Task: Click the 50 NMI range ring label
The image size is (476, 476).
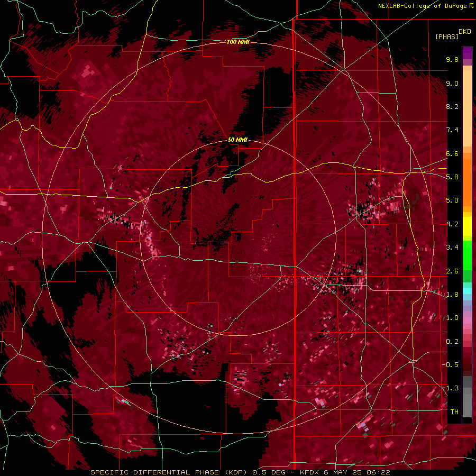Action: (x=237, y=140)
